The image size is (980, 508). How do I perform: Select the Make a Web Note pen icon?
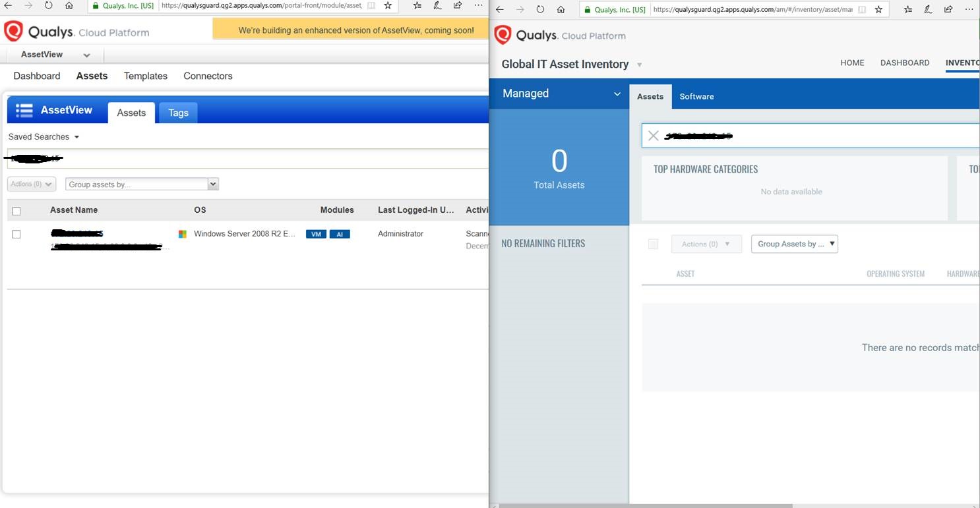928,10
